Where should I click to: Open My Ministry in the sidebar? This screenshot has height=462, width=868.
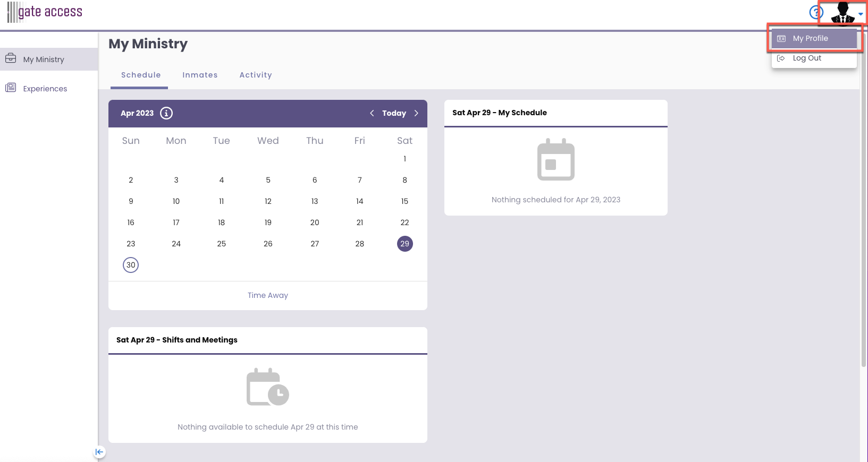pyautogui.click(x=49, y=59)
